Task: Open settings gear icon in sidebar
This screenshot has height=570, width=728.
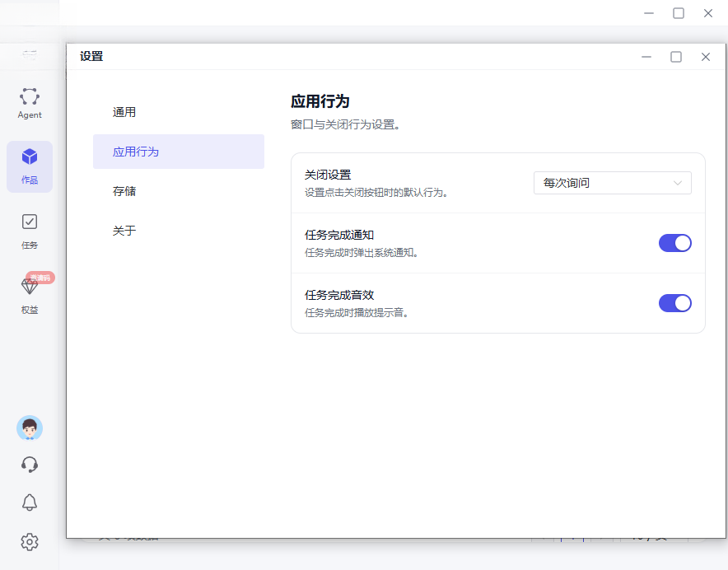Action: point(30,542)
